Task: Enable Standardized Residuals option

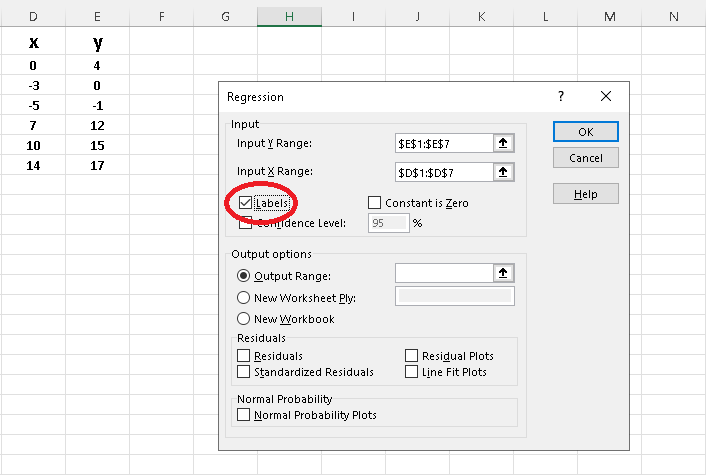Action: (x=244, y=372)
